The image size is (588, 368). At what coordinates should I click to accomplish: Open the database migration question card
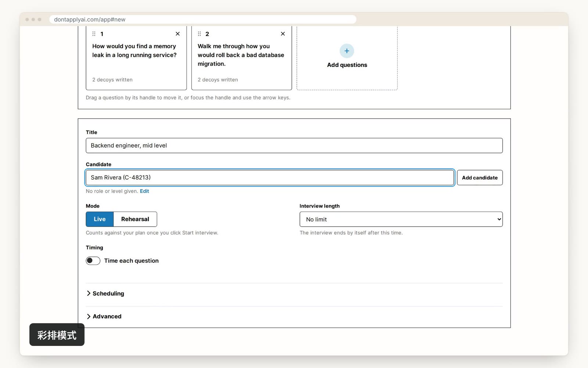point(241,58)
